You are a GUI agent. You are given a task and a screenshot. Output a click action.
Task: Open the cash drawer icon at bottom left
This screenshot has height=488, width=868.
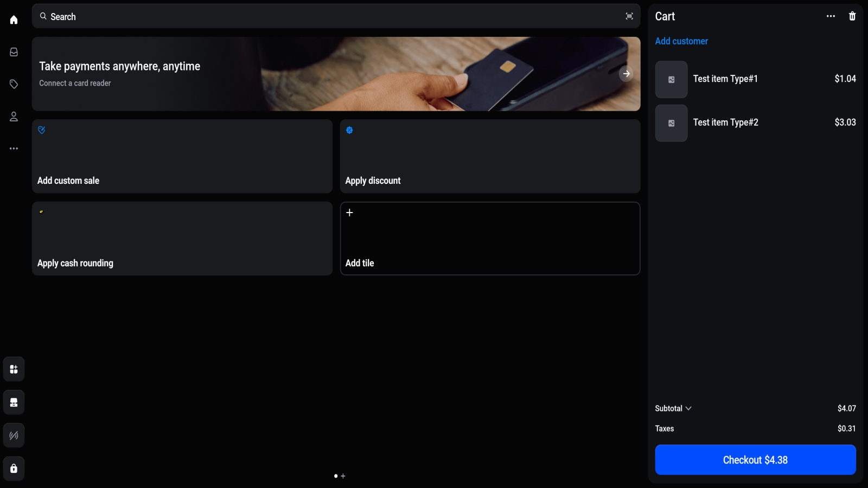tap(14, 402)
